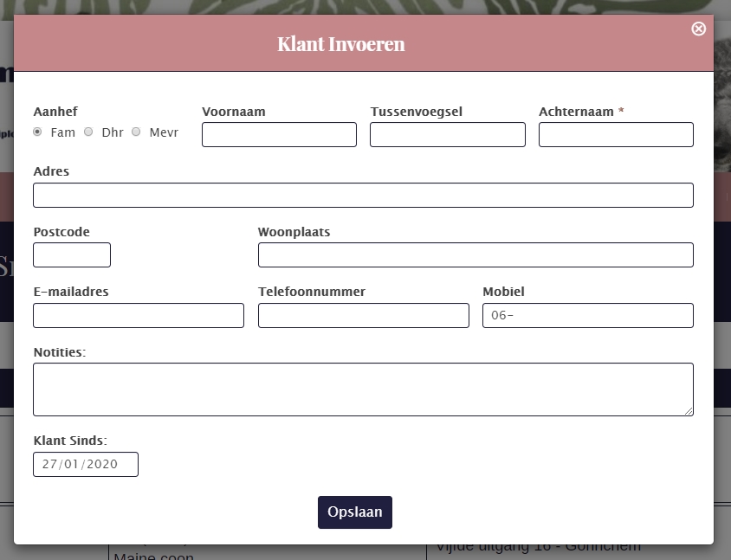Click the Notities textarea resize handle
This screenshot has height=560, width=731.
pyautogui.click(x=689, y=411)
